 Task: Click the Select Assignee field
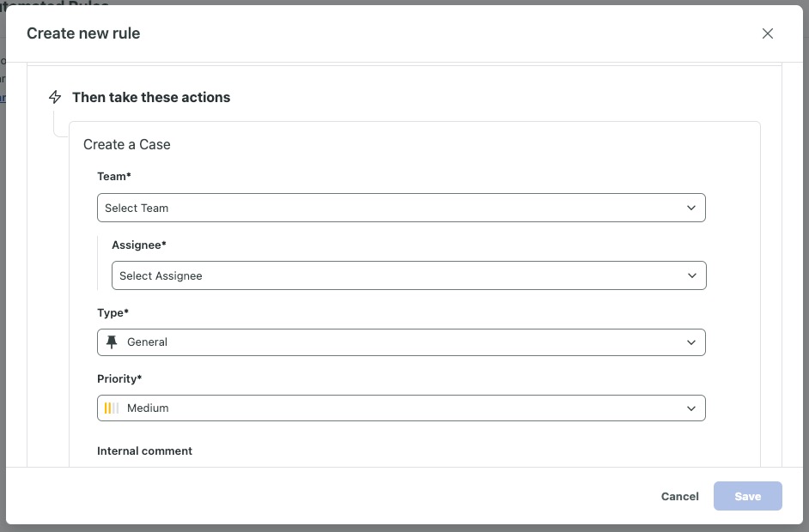click(344, 275)
